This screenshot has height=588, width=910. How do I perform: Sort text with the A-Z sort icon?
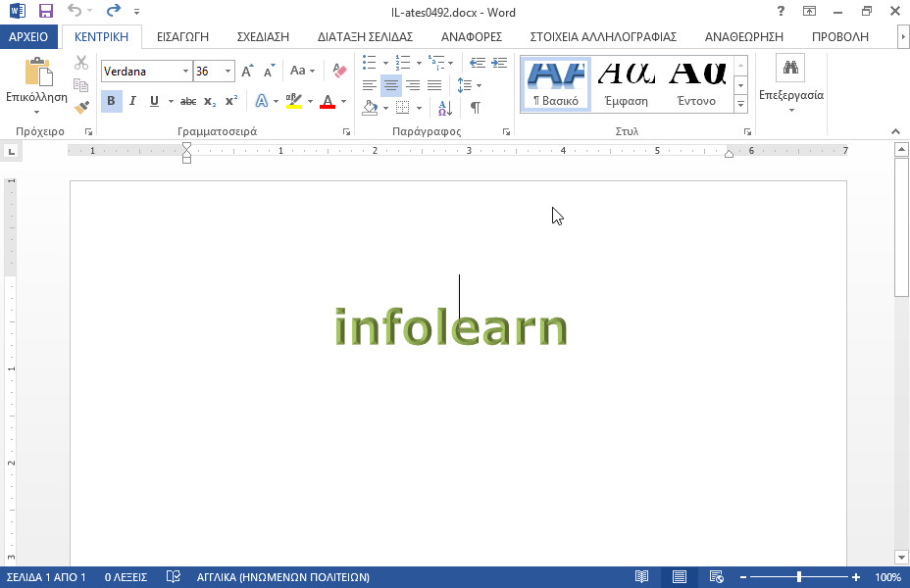[x=445, y=107]
